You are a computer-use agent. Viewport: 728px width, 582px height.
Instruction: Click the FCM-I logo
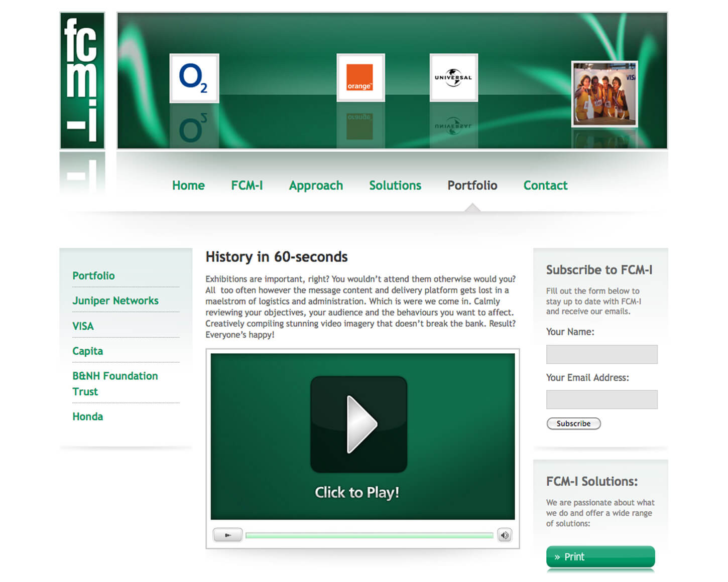(x=82, y=81)
